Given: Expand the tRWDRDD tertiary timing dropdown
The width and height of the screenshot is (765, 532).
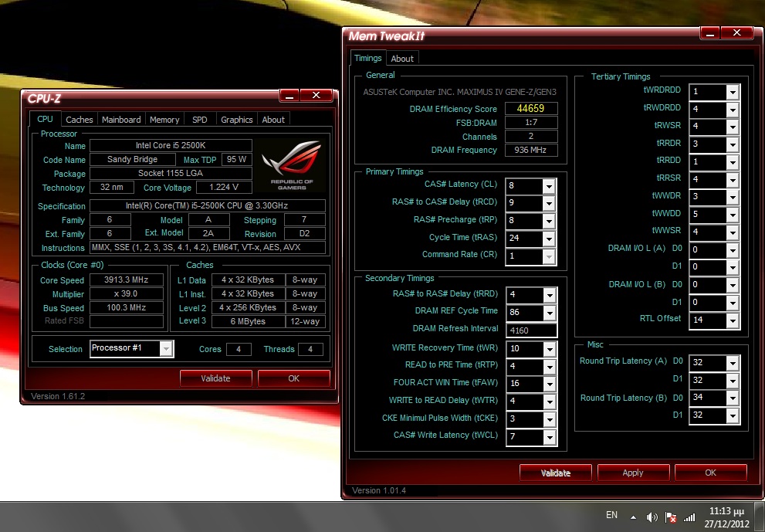Looking at the screenshot, I should 733,110.
